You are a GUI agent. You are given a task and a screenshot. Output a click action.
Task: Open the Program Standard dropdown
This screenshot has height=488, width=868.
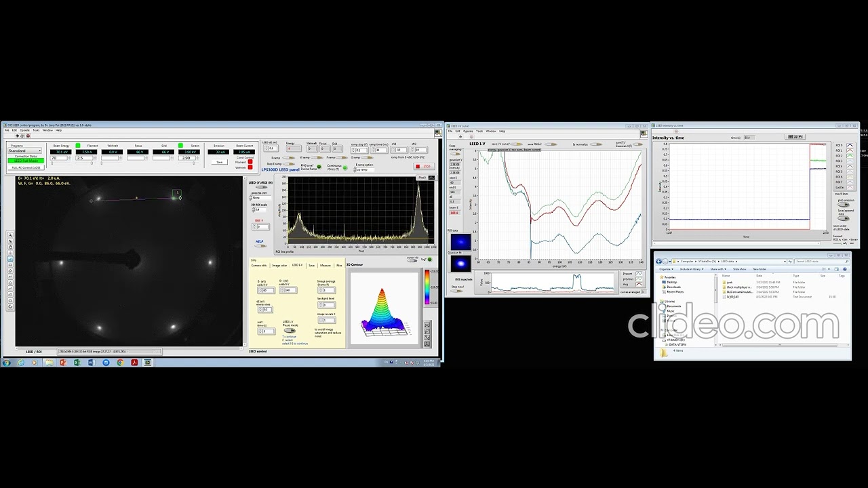coord(25,150)
